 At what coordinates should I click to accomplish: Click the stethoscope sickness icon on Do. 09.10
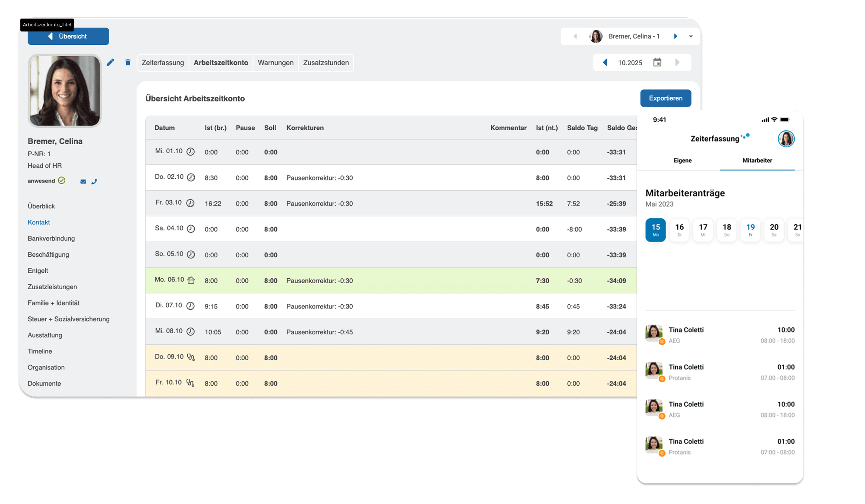[x=191, y=357]
